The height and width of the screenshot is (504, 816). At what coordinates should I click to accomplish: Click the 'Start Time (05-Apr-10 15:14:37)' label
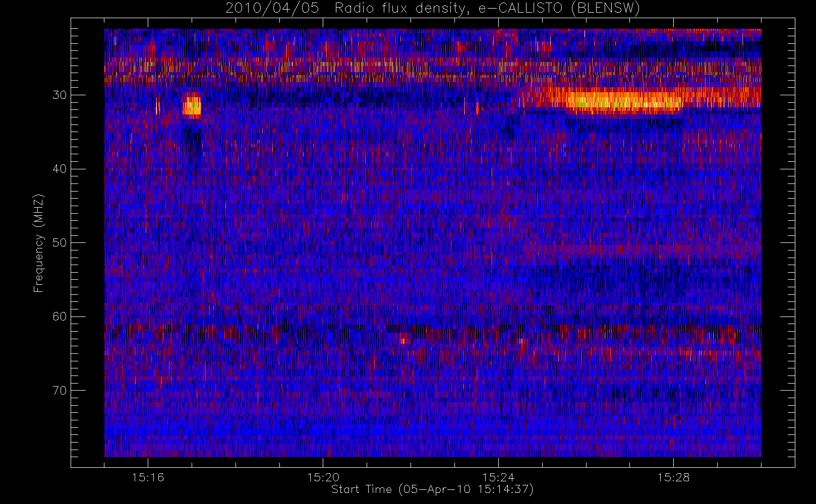point(432,489)
